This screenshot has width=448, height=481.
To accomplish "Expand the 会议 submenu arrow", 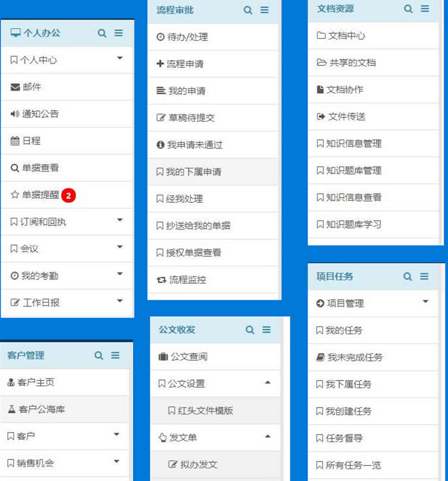I will (120, 247).
